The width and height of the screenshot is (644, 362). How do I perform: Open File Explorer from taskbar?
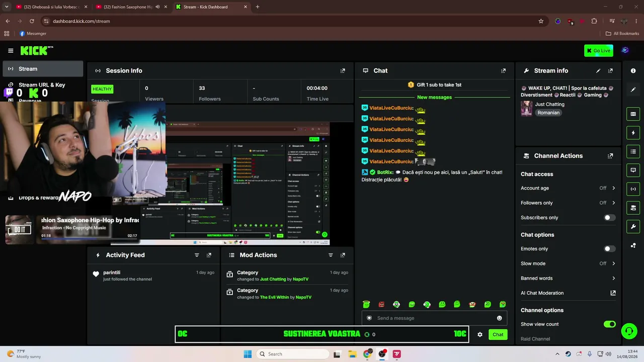pyautogui.click(x=352, y=354)
